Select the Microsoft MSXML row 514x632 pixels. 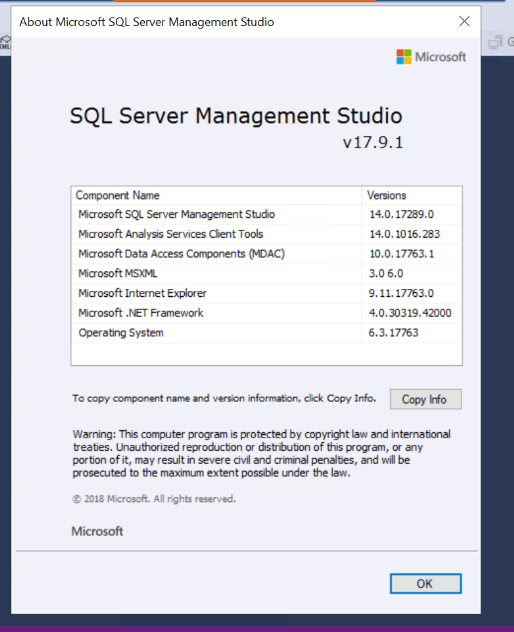click(266, 274)
